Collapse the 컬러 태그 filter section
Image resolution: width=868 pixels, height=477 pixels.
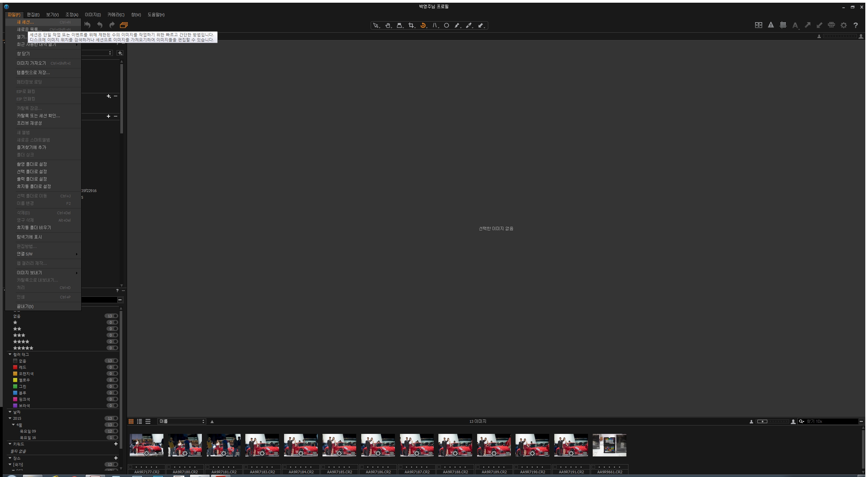pos(10,354)
